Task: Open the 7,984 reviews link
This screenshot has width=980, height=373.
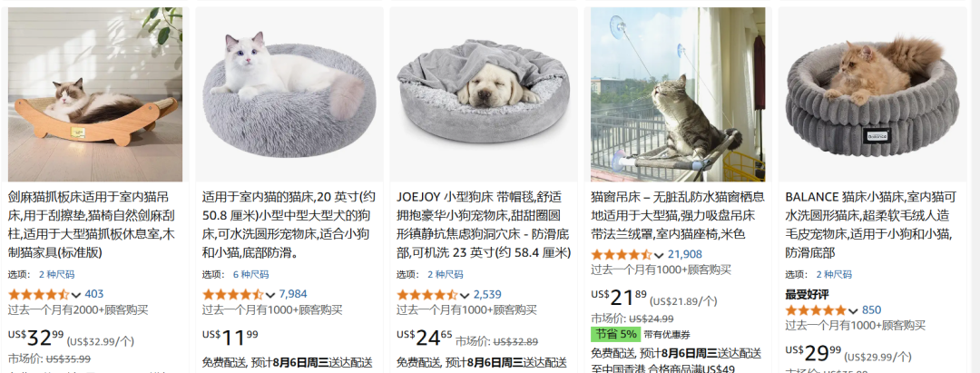Action: 293,294
